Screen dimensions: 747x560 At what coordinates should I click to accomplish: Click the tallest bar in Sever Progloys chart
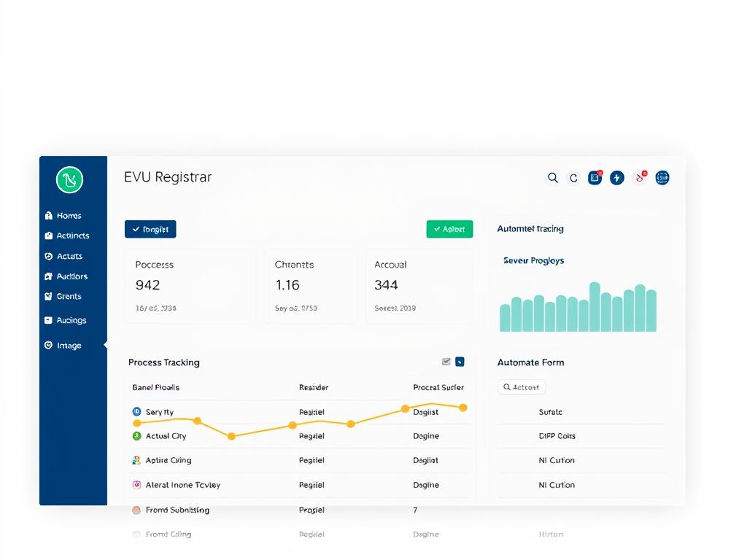(x=595, y=307)
